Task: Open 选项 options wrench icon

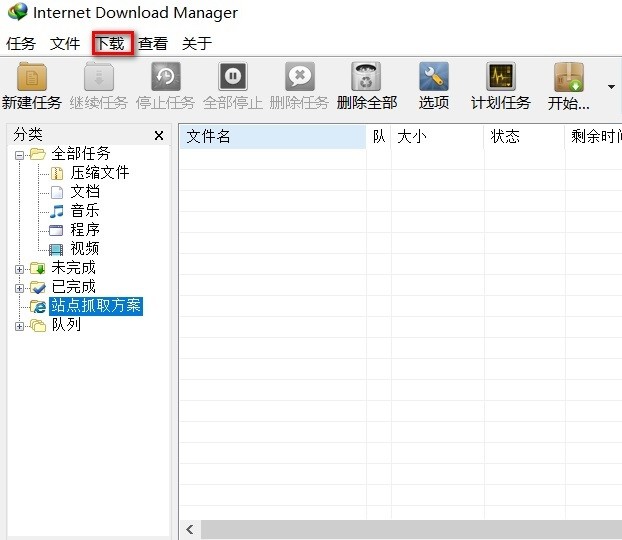Action: 434,77
